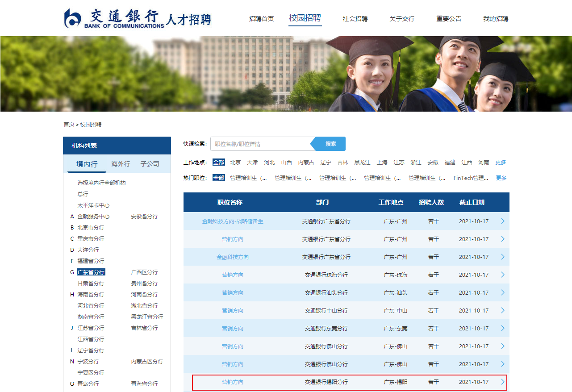This screenshot has height=392, width=572.
Task: Select 广东省分行 in institution list
Action: [x=91, y=272]
